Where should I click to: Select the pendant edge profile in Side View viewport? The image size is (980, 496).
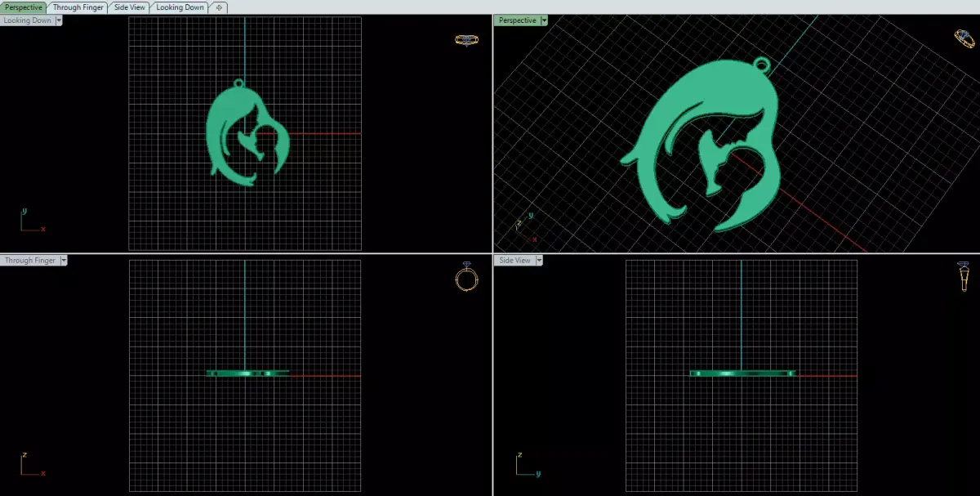(743, 373)
